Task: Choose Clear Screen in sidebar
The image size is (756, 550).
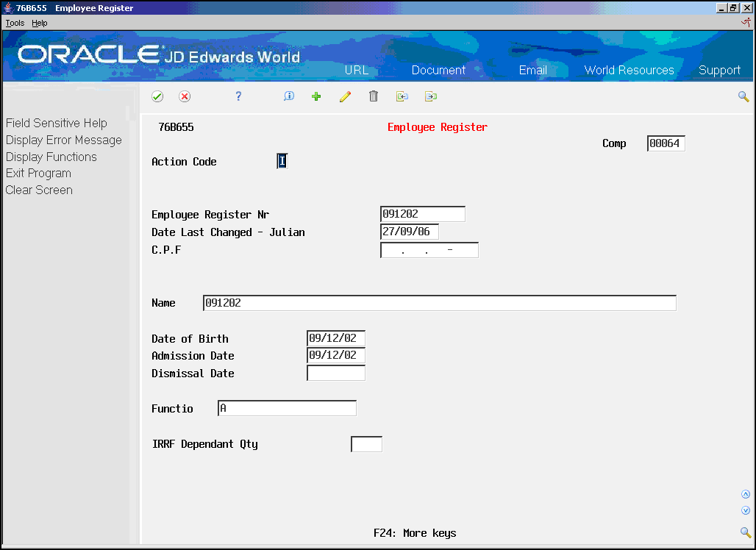Action: point(39,190)
